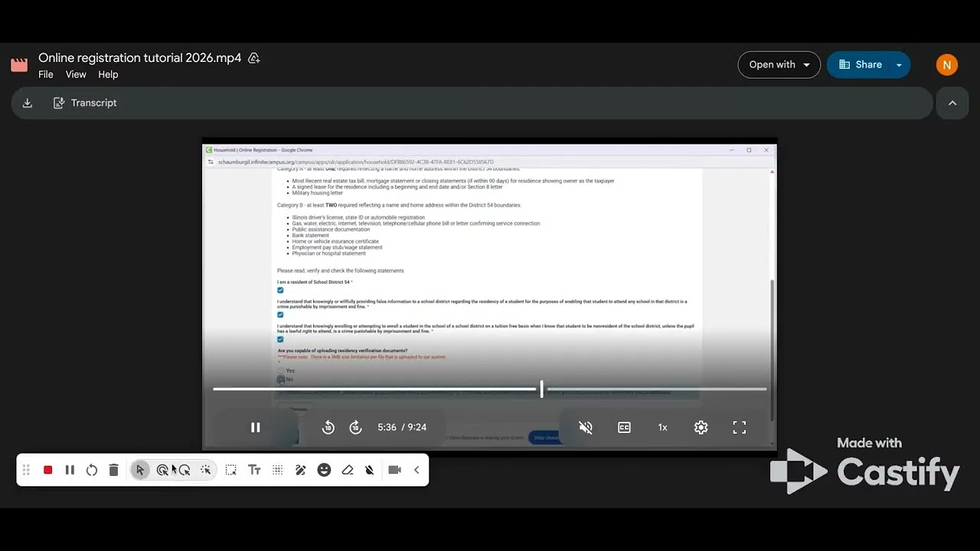Open the Transcript panel

(85, 103)
